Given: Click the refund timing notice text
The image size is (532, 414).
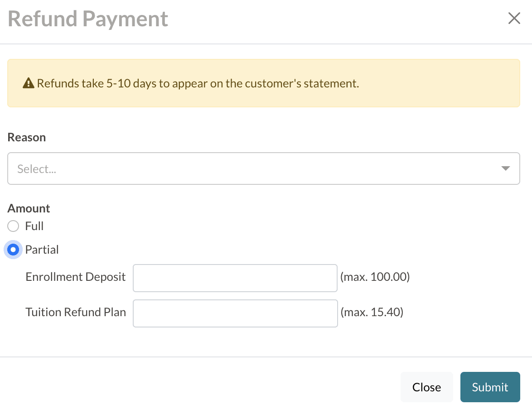Looking at the screenshot, I should 198,83.
